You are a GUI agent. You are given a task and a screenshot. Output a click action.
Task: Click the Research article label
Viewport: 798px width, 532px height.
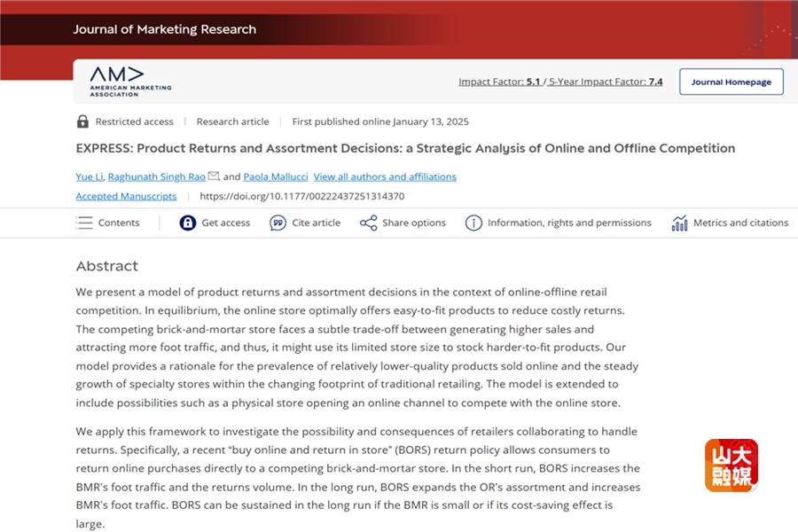(232, 121)
